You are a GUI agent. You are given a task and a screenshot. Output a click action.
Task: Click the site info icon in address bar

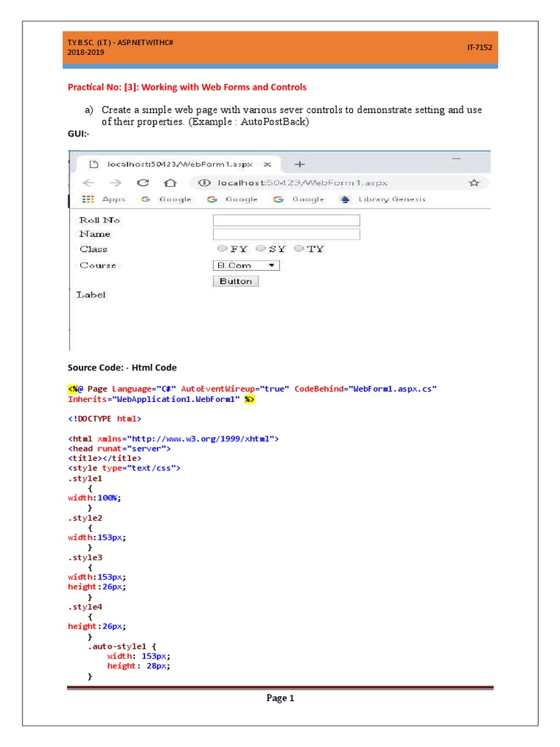[x=204, y=183]
